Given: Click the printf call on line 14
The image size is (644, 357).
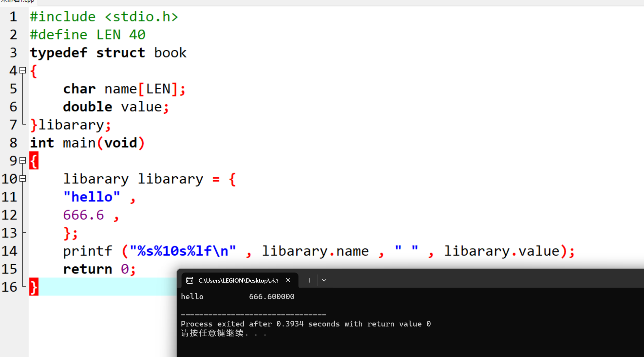Looking at the screenshot, I should pyautogui.click(x=88, y=251).
